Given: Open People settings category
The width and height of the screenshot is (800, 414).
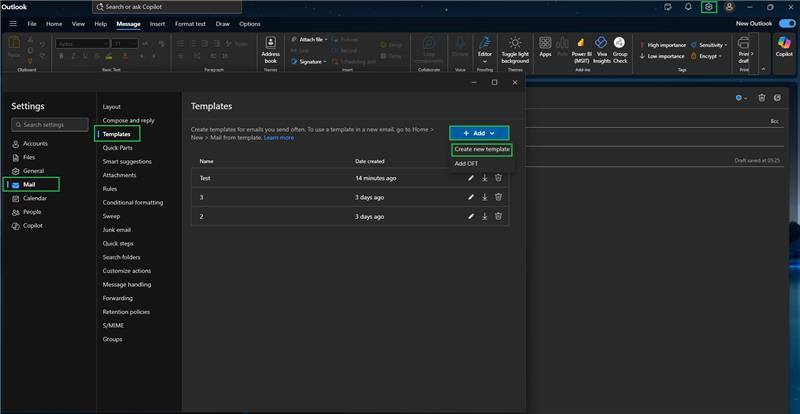Looking at the screenshot, I should [x=32, y=212].
